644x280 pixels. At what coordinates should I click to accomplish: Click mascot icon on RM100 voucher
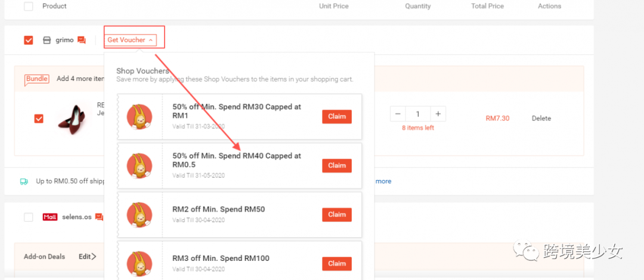[139, 264]
